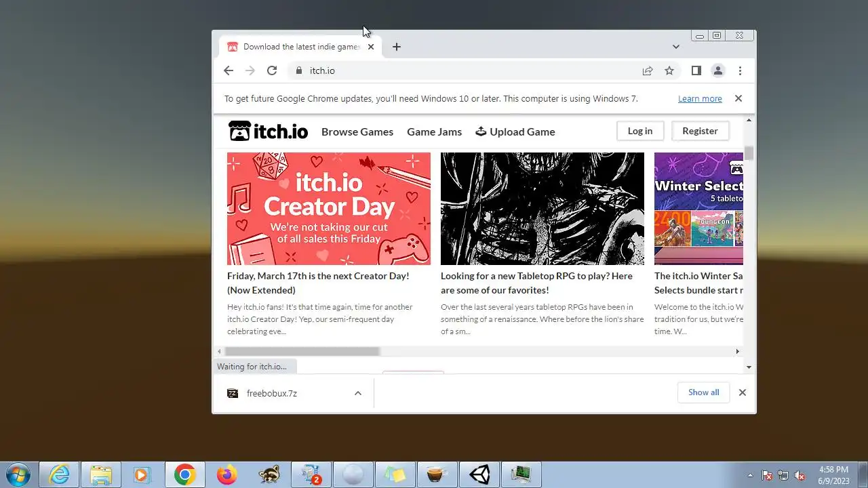Viewport: 868px width, 488px height.
Task: Open the Winter Selects banner image
Action: [698, 209]
